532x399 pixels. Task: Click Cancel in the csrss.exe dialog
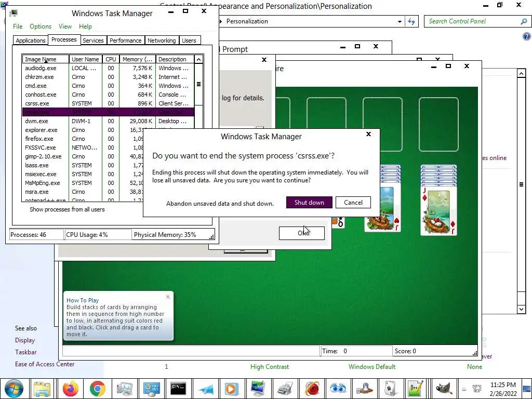353,203
